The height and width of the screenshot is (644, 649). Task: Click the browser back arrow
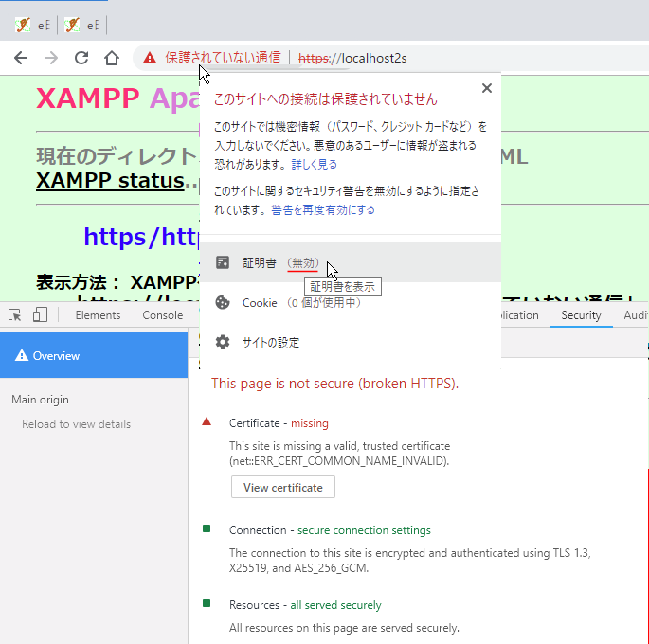pos(21,58)
